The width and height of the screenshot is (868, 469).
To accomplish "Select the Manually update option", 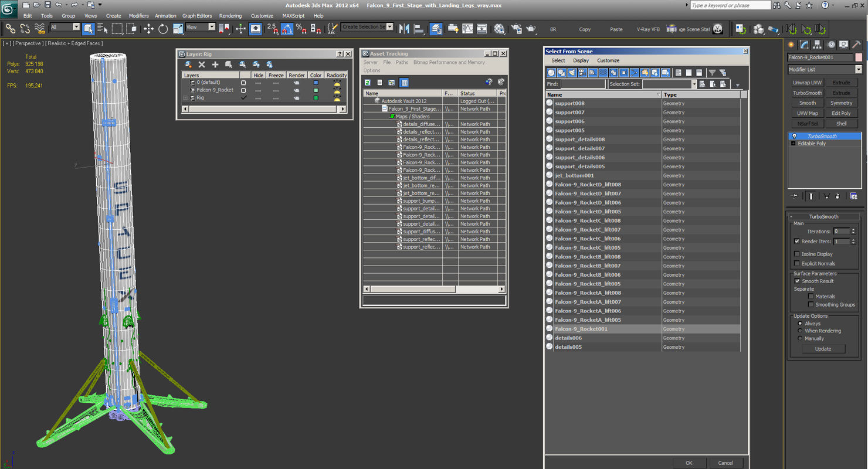I will [x=799, y=338].
